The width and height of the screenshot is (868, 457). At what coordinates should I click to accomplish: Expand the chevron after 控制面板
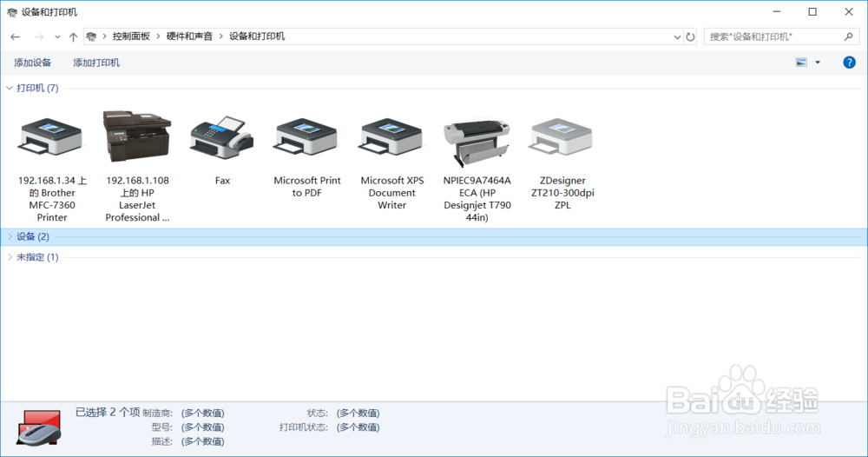(158, 36)
